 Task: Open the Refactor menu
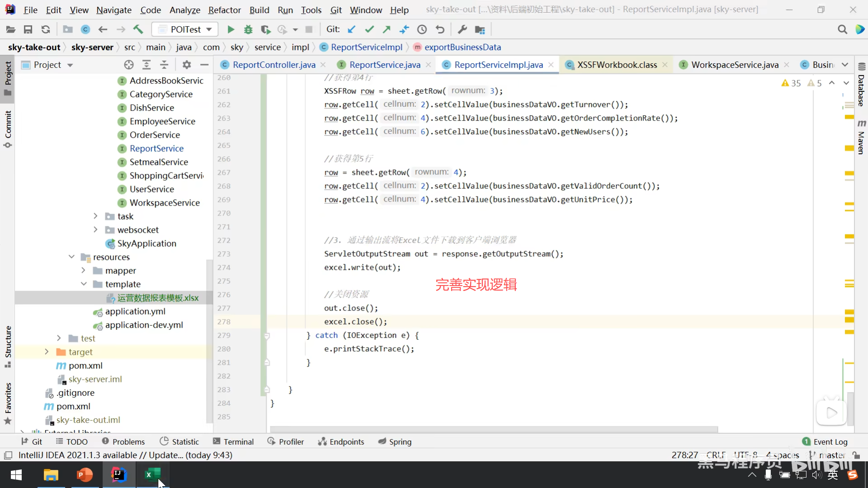point(224,10)
